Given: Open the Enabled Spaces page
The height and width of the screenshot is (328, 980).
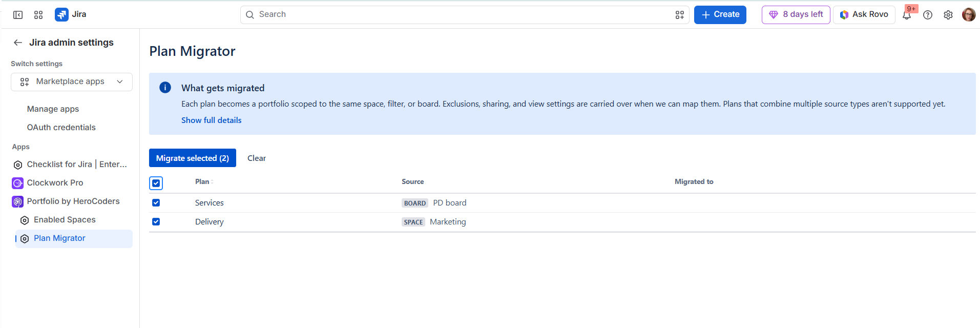Looking at the screenshot, I should click(65, 220).
